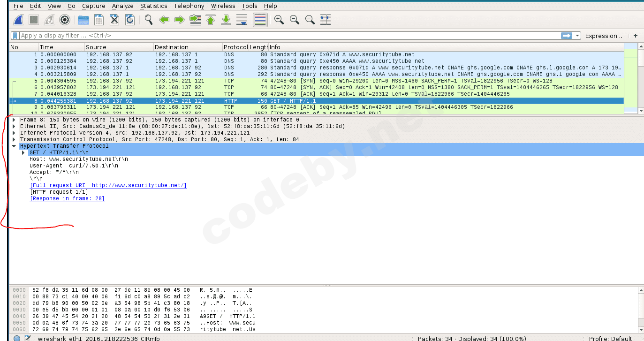
Task: Click the packet list vertical scrollbar
Action: coord(641,78)
